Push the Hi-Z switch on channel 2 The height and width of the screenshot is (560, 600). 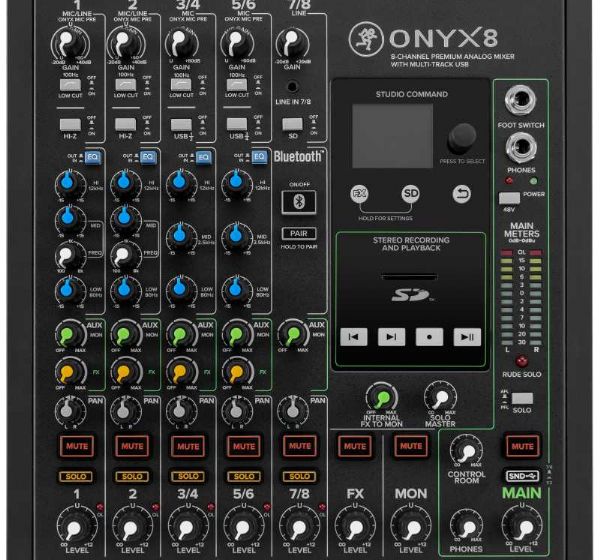pos(126,124)
